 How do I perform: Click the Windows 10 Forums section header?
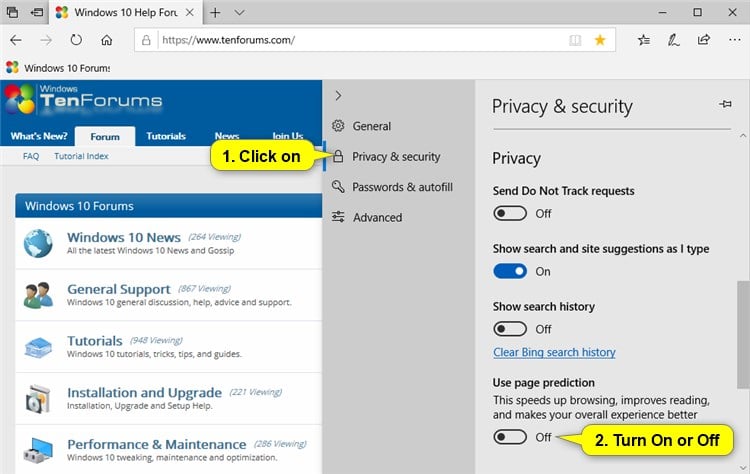point(168,206)
